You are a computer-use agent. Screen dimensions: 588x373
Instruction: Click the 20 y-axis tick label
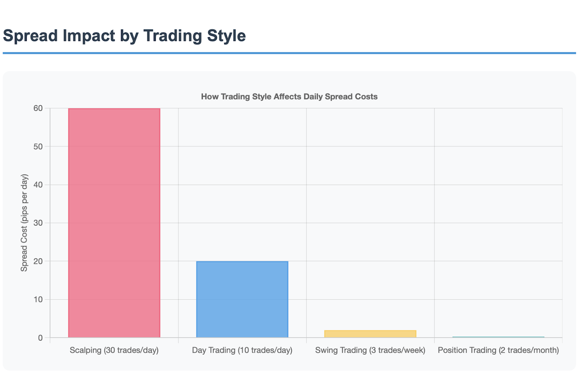38,261
